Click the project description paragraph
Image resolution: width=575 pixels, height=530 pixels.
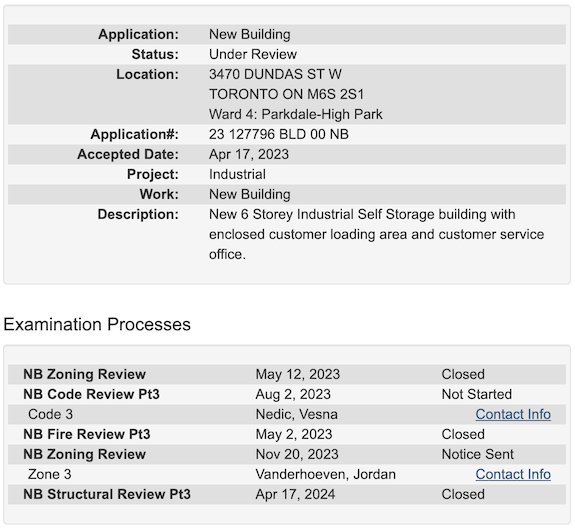pyautogui.click(x=377, y=234)
